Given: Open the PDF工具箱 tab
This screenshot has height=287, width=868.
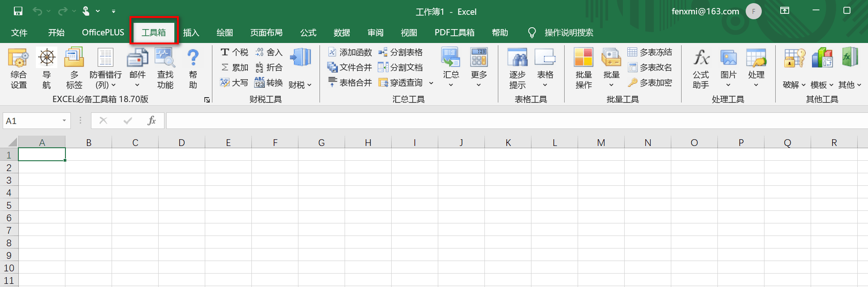Looking at the screenshot, I should point(454,33).
